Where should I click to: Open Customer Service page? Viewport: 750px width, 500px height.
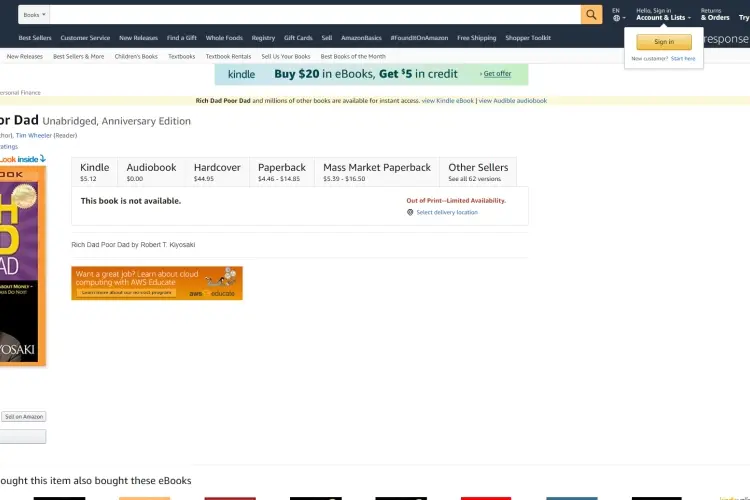tap(85, 38)
